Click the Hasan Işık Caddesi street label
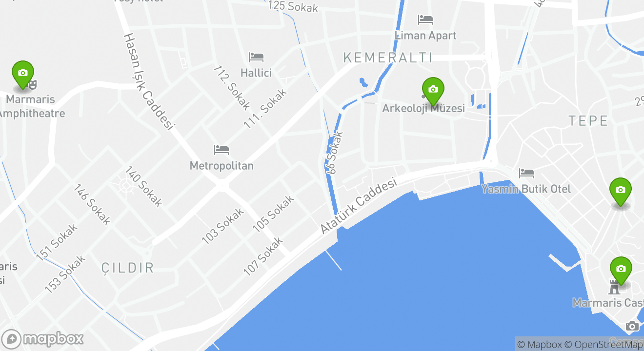 (x=149, y=82)
